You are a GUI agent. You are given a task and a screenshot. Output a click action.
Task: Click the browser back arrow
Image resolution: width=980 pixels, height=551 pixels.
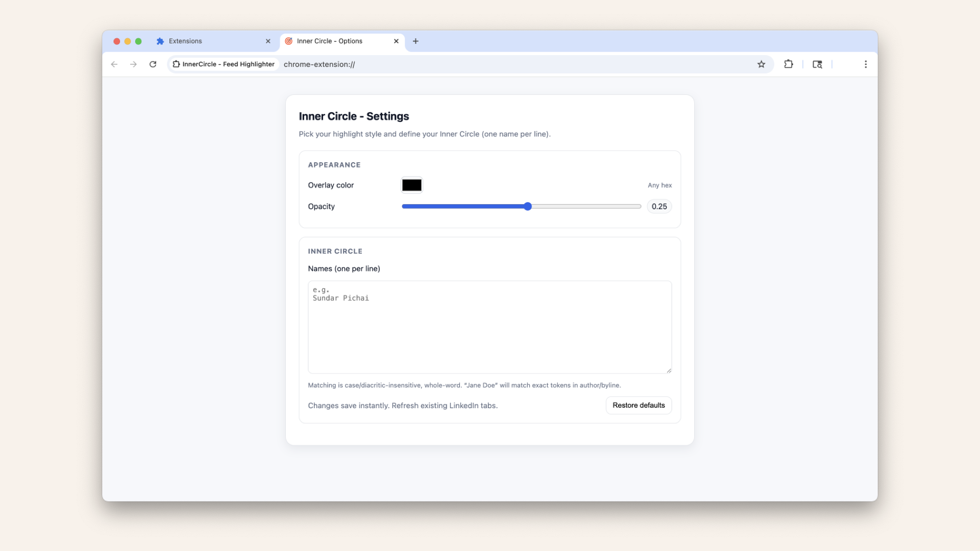pyautogui.click(x=114, y=64)
